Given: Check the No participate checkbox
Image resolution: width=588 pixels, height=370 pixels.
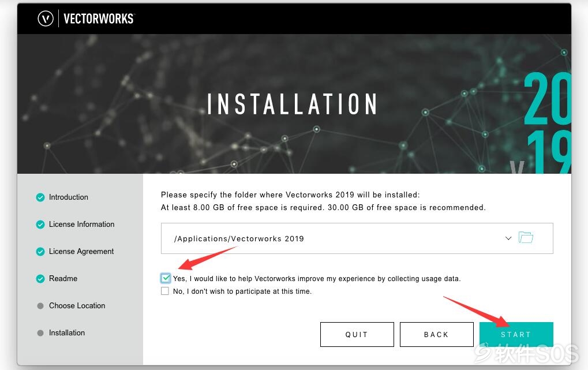Looking at the screenshot, I should [164, 291].
